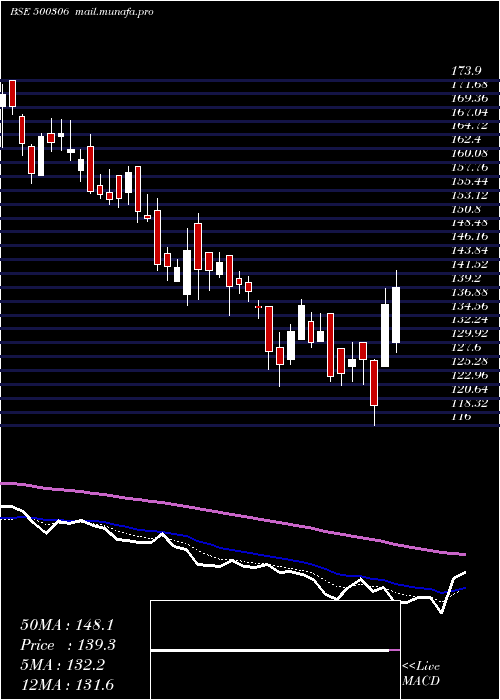The image size is (500, 700).
Task: Select the 141.52 price level label
Action: coord(469,264)
